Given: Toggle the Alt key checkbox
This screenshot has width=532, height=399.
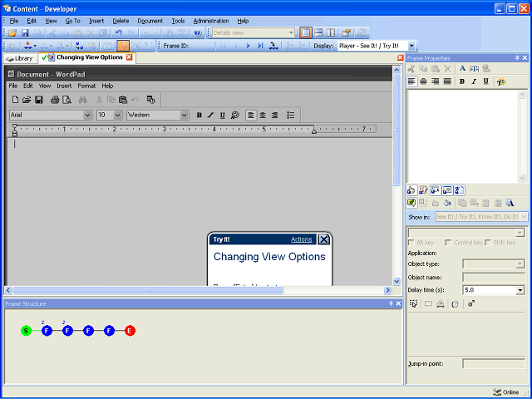Looking at the screenshot, I should click(x=411, y=243).
